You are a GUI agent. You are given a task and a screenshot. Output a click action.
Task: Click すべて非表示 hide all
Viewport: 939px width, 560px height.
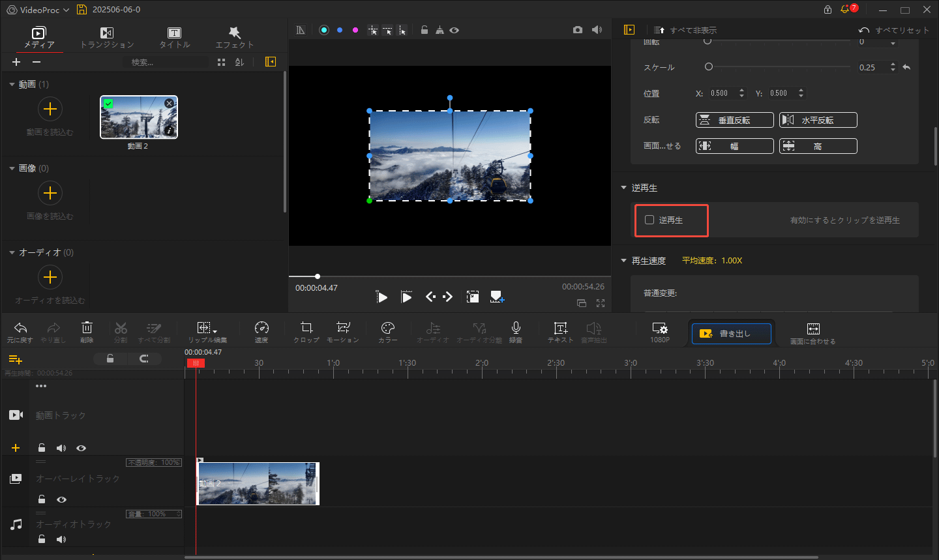pos(686,30)
